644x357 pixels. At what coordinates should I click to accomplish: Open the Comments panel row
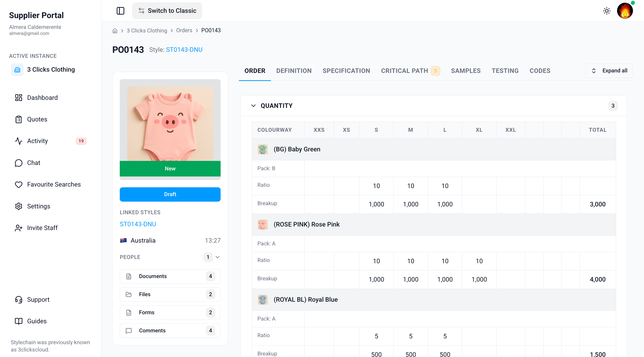point(170,331)
